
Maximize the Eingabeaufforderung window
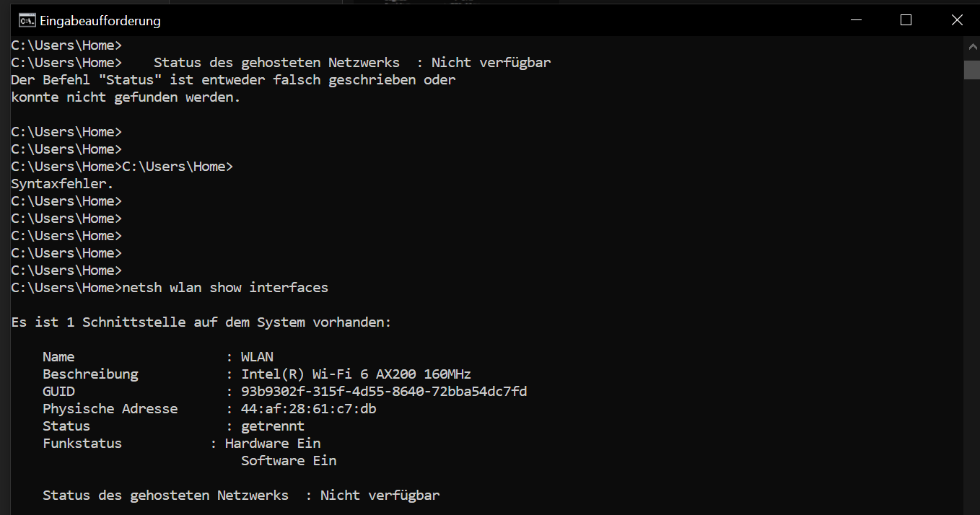click(906, 20)
